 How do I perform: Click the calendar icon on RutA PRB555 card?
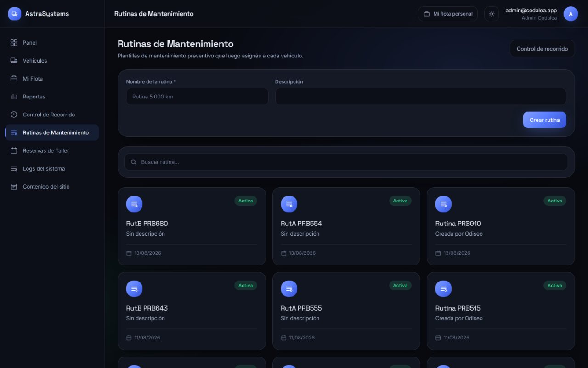[x=283, y=338]
